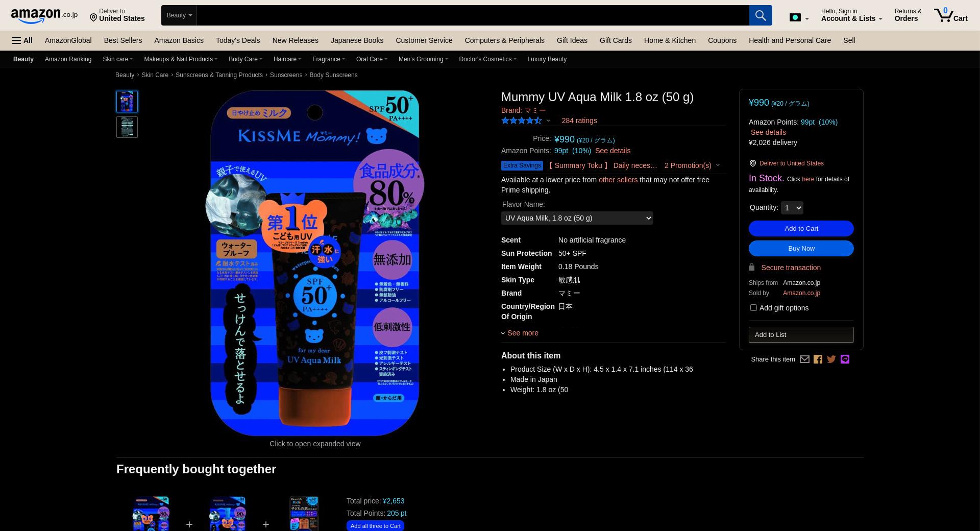Click the Add to Cart button

tap(801, 228)
